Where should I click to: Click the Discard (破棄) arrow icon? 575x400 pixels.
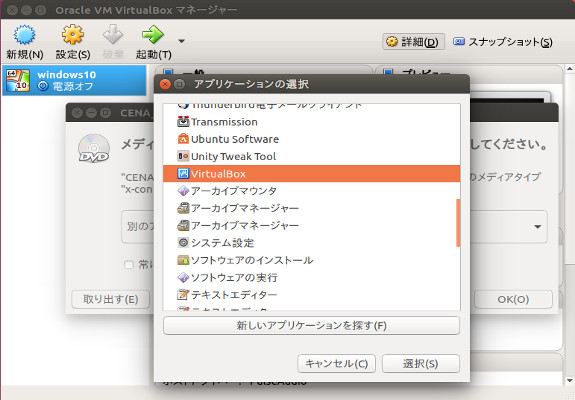pyautogui.click(x=113, y=35)
